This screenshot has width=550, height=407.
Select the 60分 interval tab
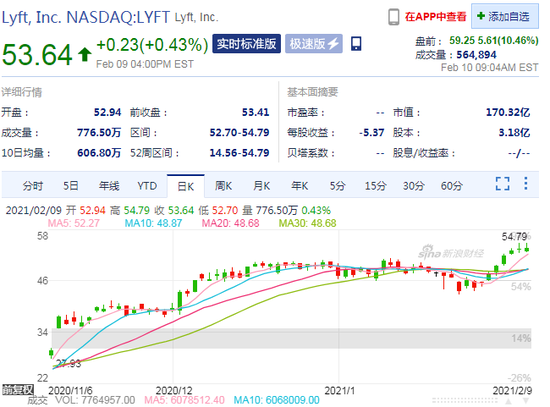(x=452, y=186)
